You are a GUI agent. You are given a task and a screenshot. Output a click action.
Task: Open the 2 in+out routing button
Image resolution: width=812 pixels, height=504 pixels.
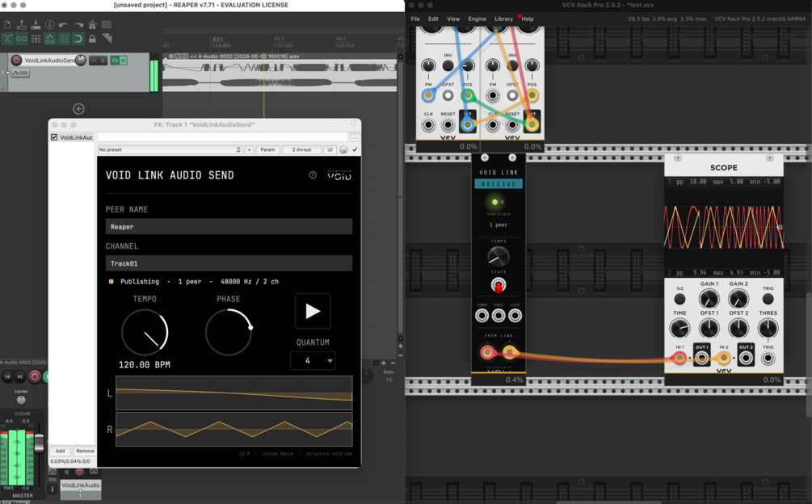click(301, 149)
